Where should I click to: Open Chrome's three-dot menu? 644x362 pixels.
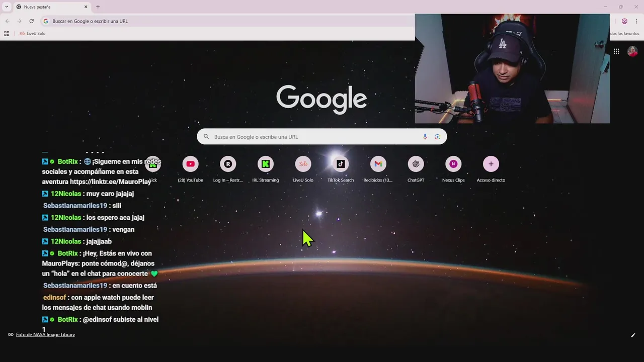(x=636, y=21)
